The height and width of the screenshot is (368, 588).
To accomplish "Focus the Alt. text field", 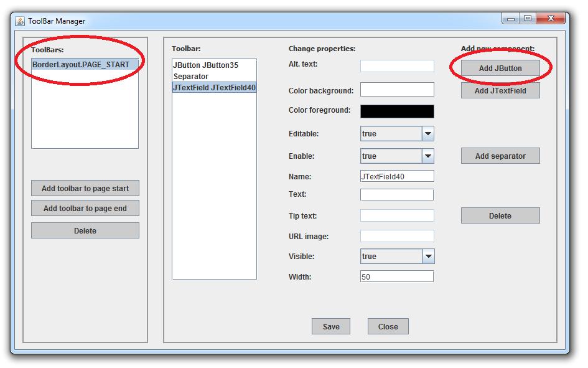I will pos(397,65).
